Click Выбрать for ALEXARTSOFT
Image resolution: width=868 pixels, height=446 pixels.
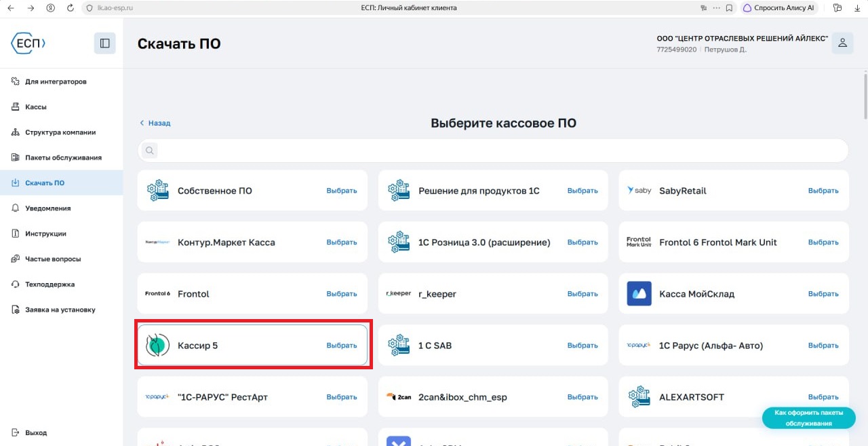coord(823,397)
